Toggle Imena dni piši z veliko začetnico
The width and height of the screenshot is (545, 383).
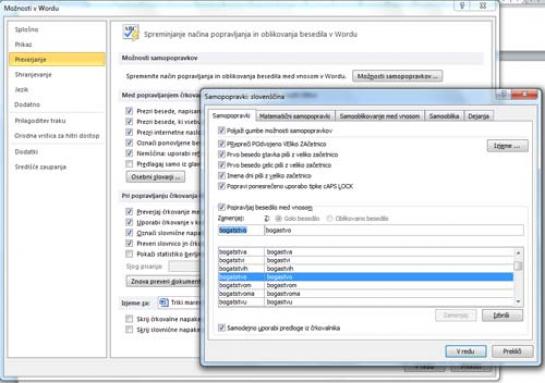pos(221,176)
